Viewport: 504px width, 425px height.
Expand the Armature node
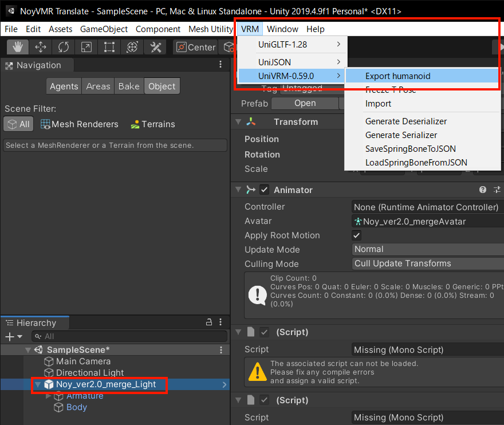click(x=48, y=396)
